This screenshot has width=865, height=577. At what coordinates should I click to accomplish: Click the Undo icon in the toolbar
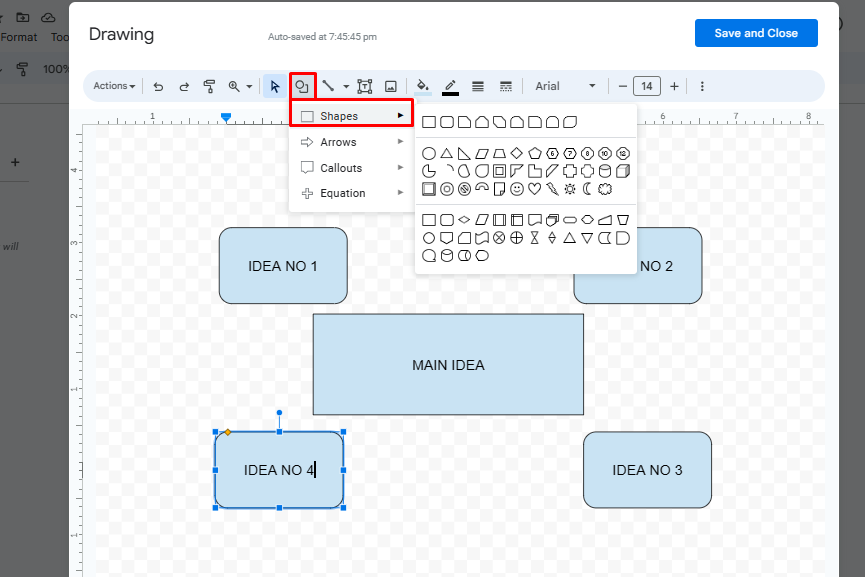point(158,87)
